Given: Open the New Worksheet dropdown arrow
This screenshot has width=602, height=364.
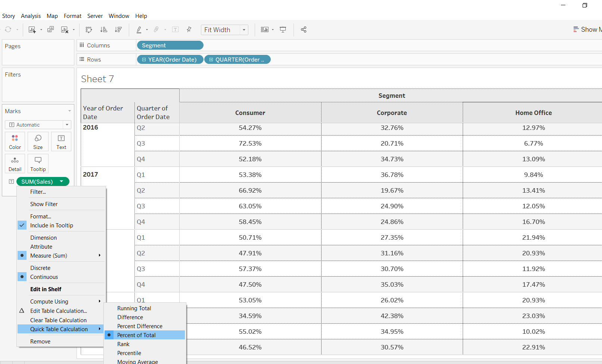Looking at the screenshot, I should 41,30.
